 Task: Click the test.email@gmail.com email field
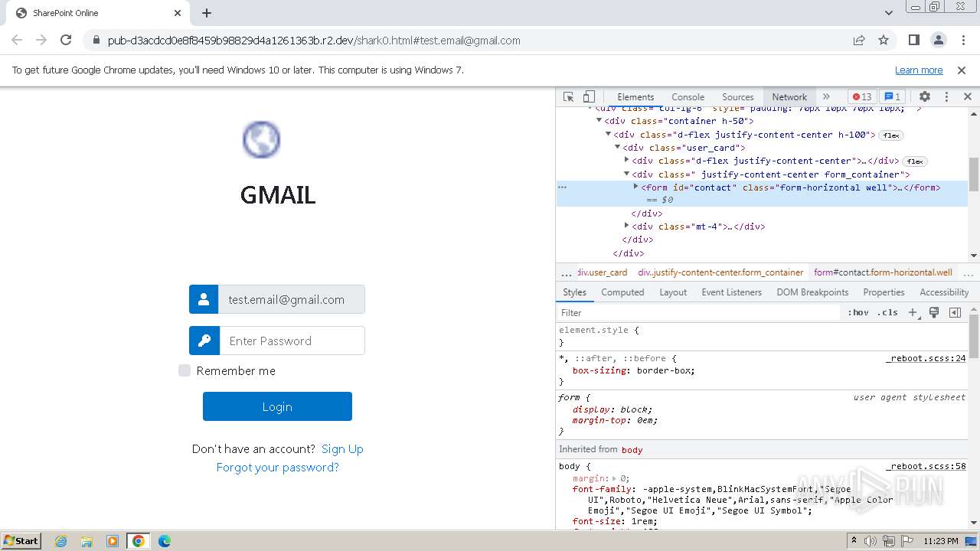(x=292, y=299)
